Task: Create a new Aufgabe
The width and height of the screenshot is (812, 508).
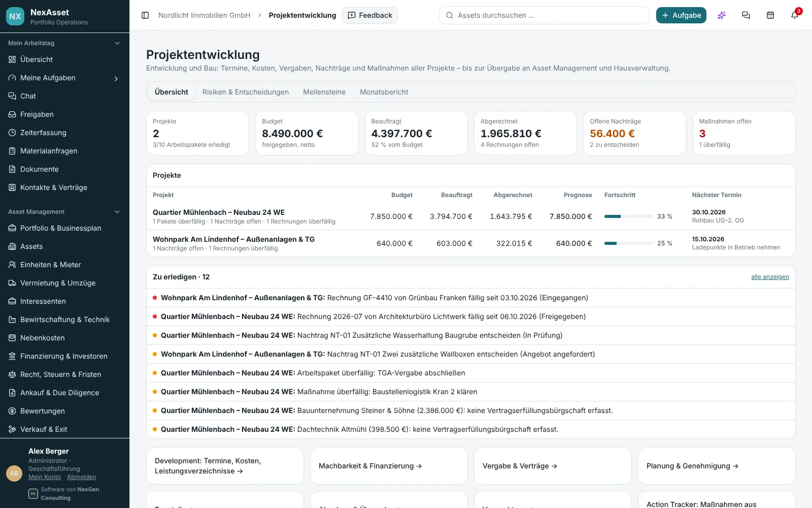Action: pos(681,15)
